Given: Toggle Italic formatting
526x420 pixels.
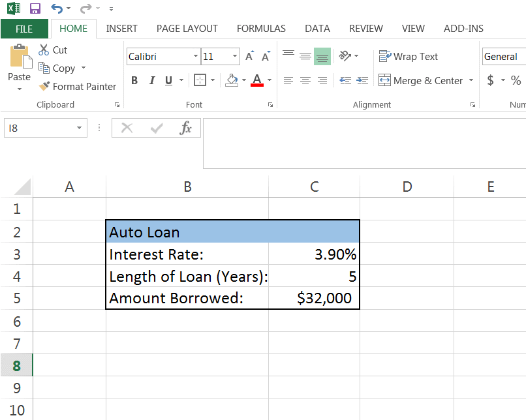Looking at the screenshot, I should click(x=152, y=80).
